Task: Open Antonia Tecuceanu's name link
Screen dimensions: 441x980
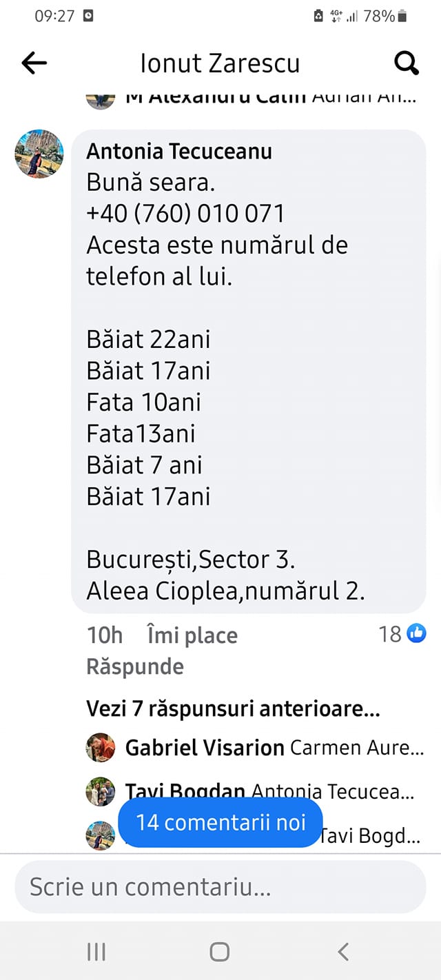Action: pyautogui.click(x=179, y=152)
